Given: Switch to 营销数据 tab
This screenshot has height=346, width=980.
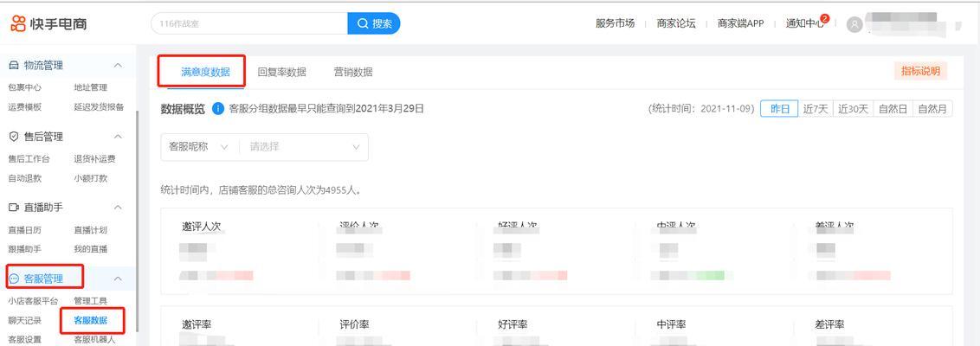Looking at the screenshot, I should [353, 72].
